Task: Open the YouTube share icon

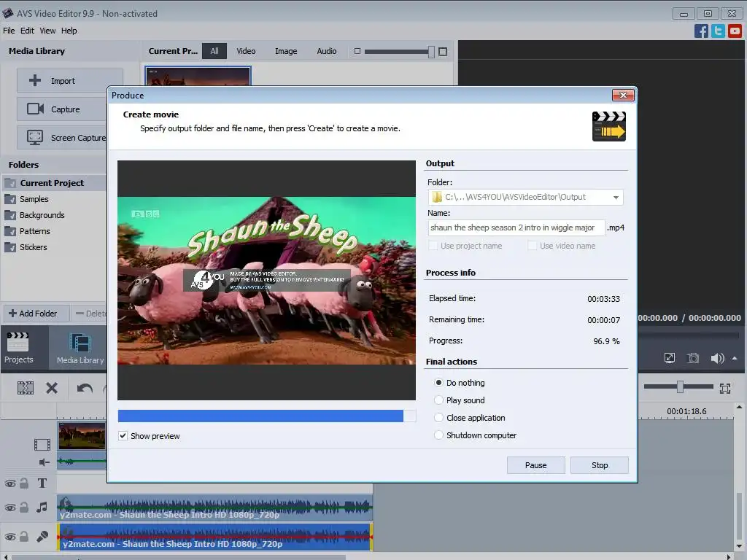Action: (735, 31)
